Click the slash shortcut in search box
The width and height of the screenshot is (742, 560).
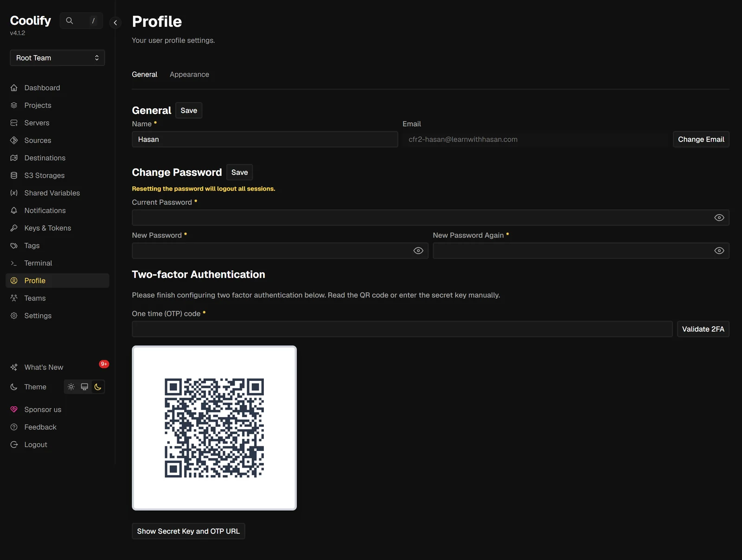(93, 20)
